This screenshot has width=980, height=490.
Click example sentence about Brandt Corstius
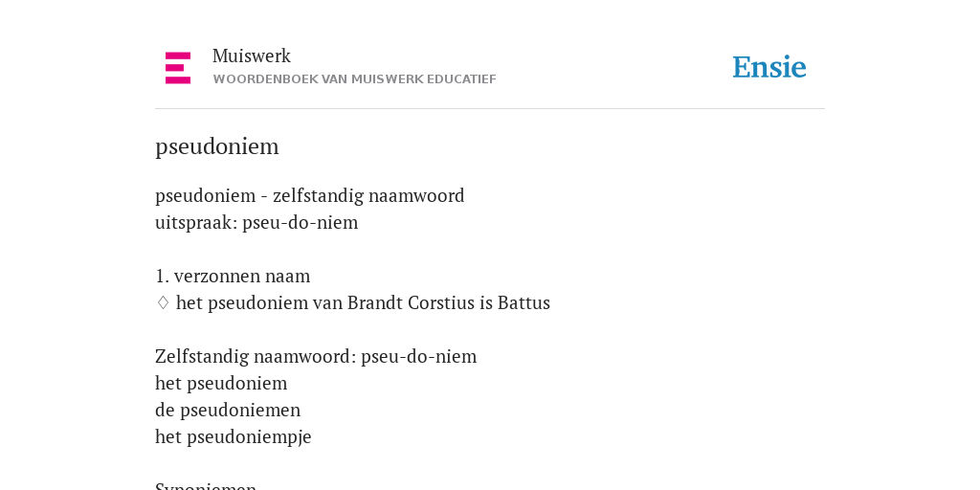click(x=363, y=302)
